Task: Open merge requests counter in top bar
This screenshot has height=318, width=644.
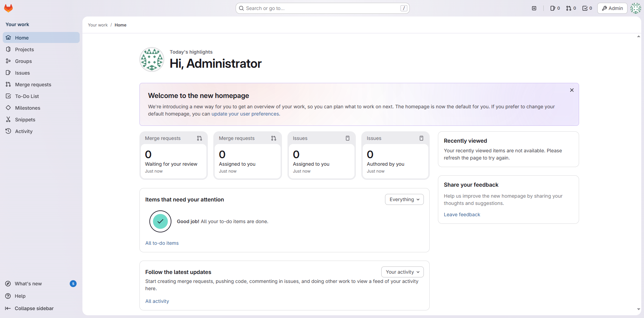Action: (x=571, y=8)
